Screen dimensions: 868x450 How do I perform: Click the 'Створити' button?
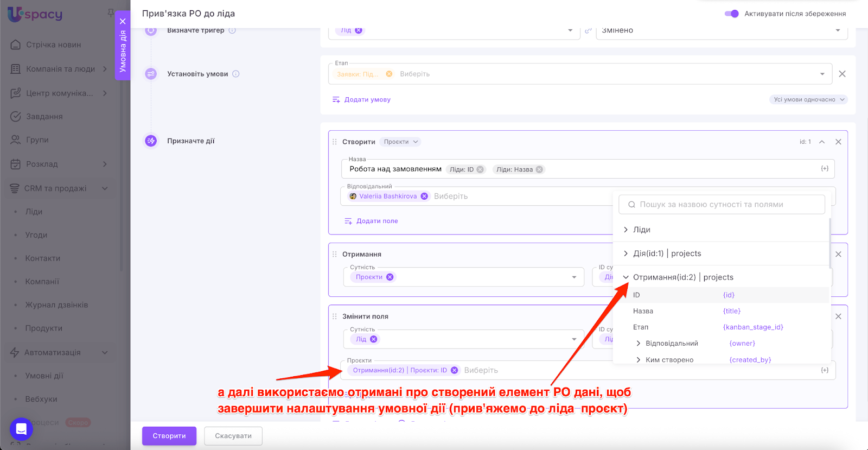click(169, 436)
